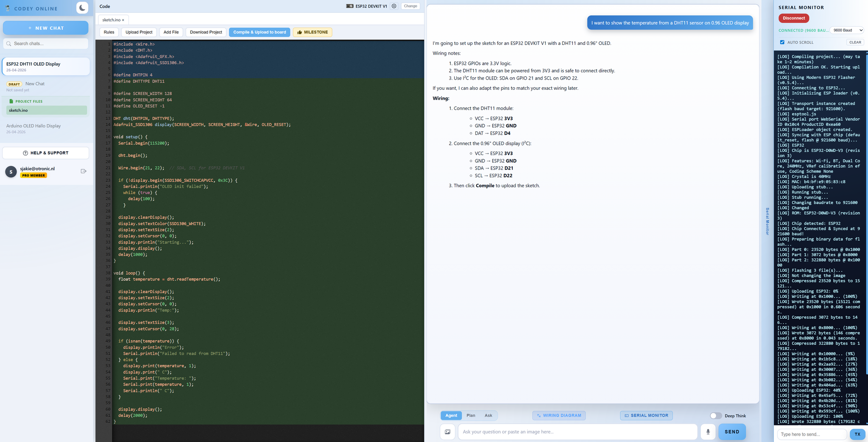Click Upload Project

tap(139, 32)
